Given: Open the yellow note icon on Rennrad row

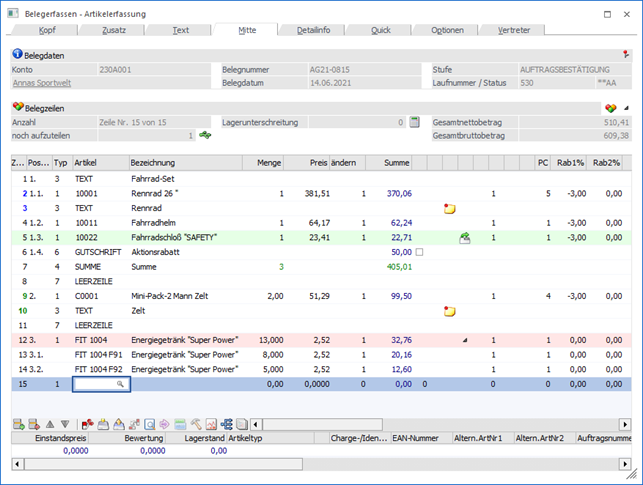Looking at the screenshot, I should (x=450, y=207).
